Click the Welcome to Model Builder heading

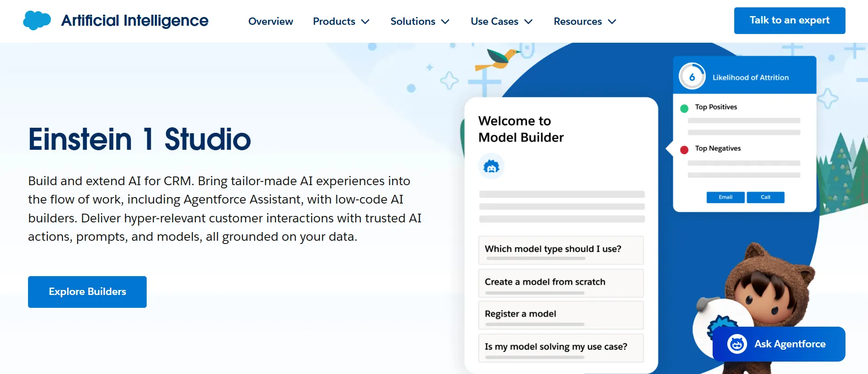(x=521, y=129)
